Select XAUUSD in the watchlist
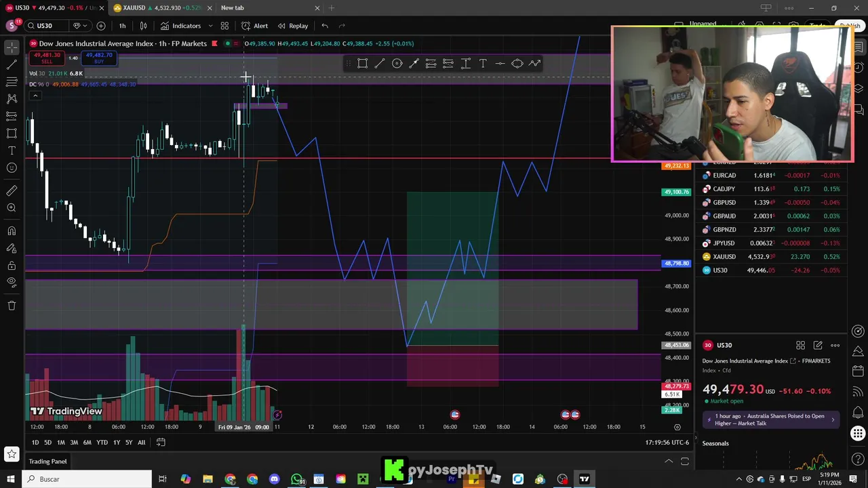This screenshot has height=488, width=868. click(x=772, y=257)
